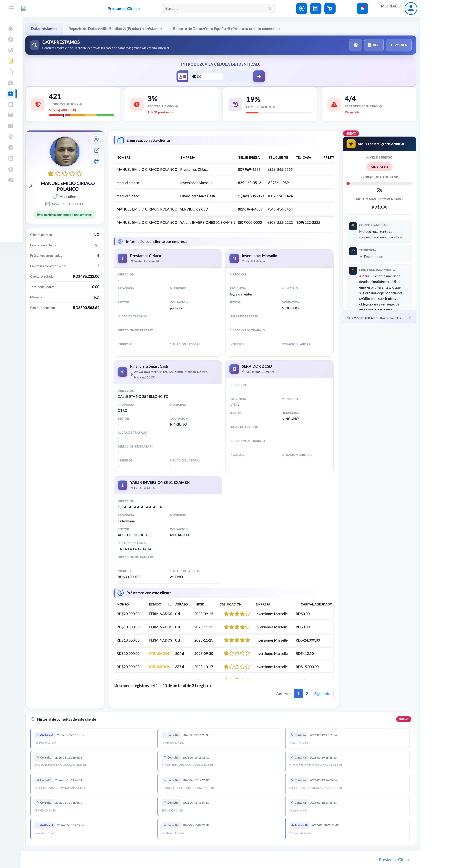
Task: Click the Prestamos Ciriaco footer link
Action: tap(394, 860)
